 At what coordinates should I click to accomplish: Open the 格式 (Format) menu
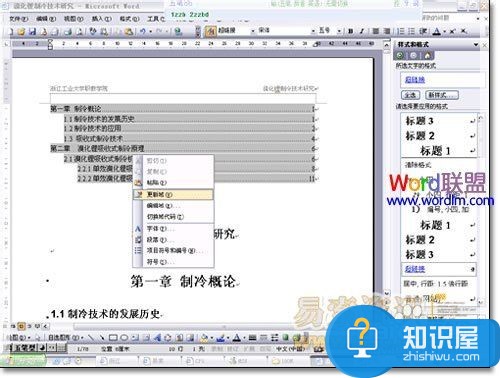[x=129, y=19]
